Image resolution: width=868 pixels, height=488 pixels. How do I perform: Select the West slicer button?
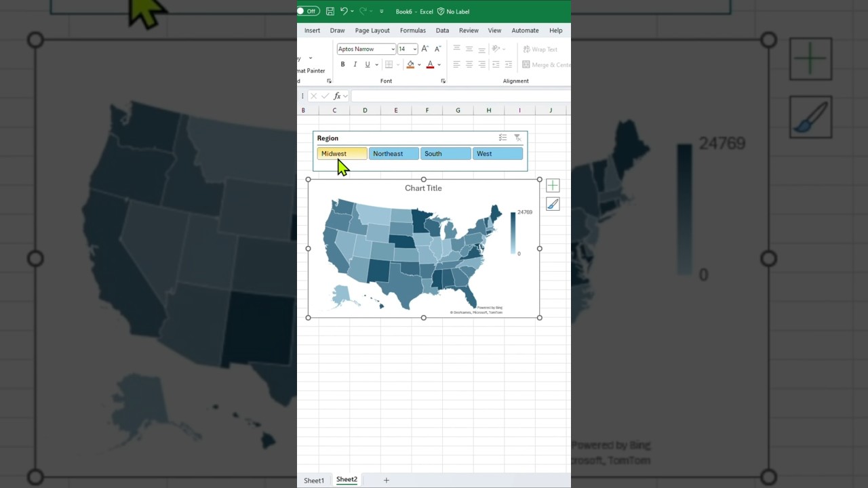[498, 154]
